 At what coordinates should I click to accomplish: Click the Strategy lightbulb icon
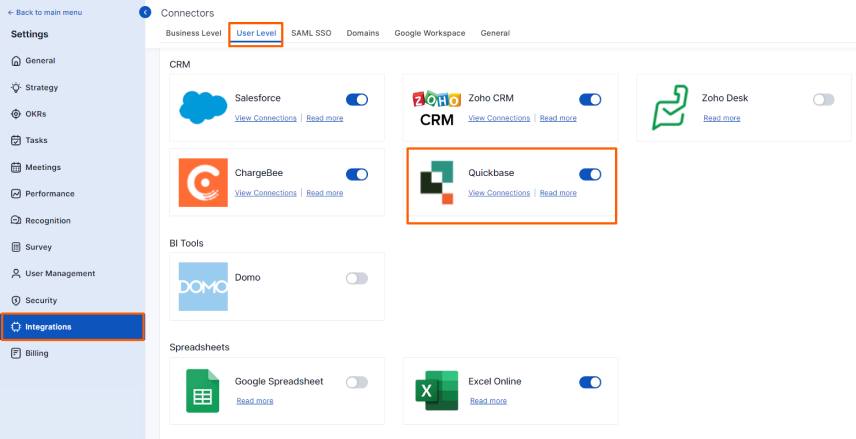(x=16, y=87)
